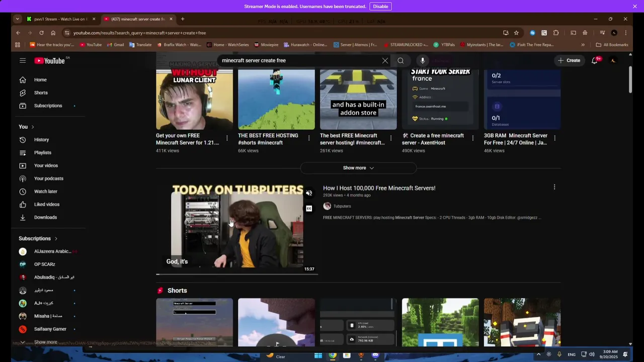The height and width of the screenshot is (362, 644).
Task: Bookmark this page with the star
Action: coord(516,33)
